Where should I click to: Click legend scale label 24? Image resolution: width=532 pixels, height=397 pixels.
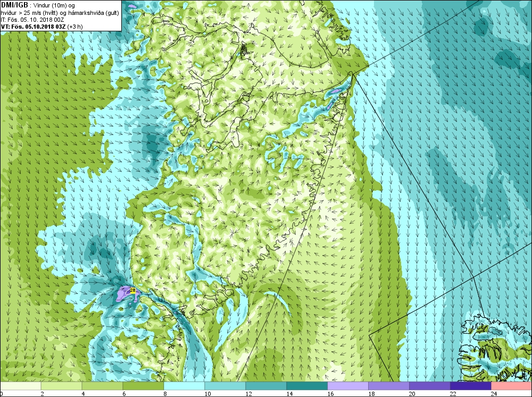pyautogui.click(x=494, y=394)
